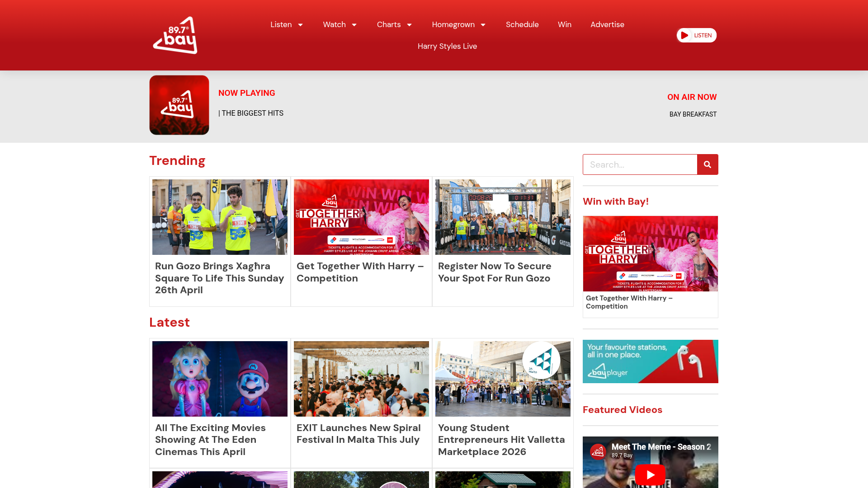Expand the Homegrown menu arrow
The width and height of the screenshot is (868, 488).
[x=483, y=25]
